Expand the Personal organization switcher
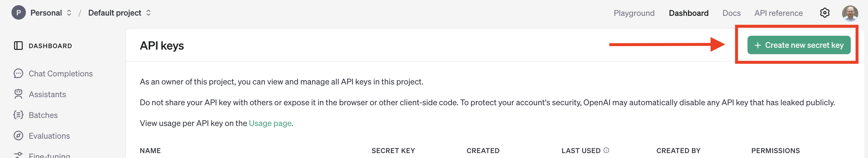This screenshot has width=868, height=158. (51, 13)
